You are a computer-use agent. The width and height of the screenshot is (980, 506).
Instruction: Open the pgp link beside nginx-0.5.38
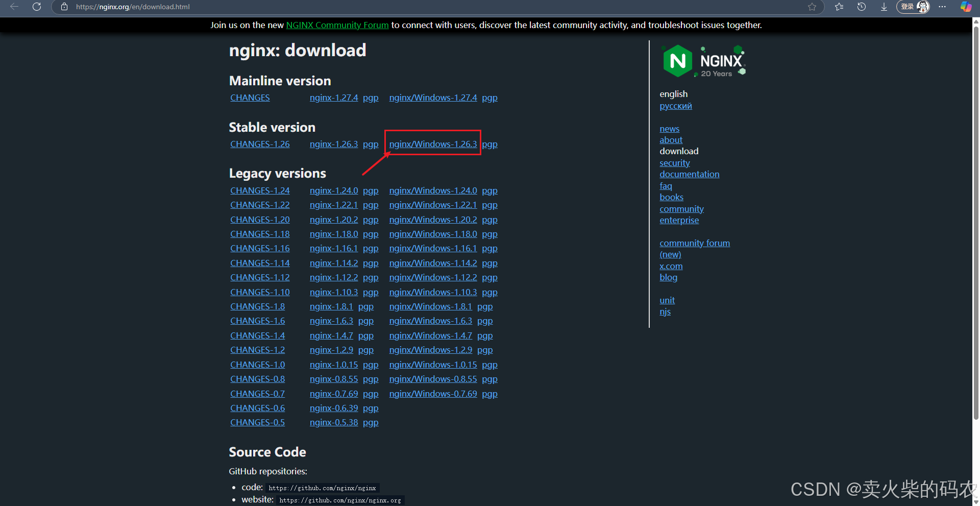tap(371, 422)
